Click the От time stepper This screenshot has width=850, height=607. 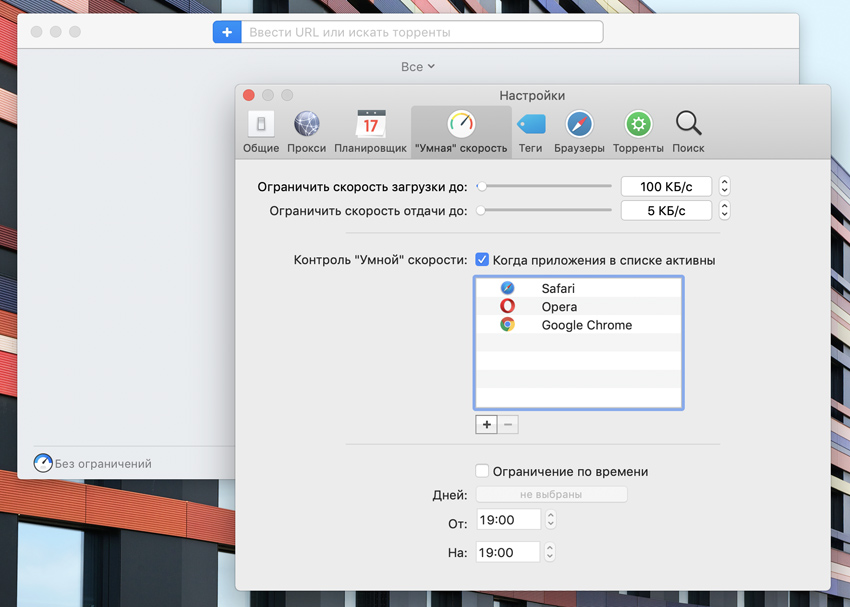pyautogui.click(x=550, y=520)
